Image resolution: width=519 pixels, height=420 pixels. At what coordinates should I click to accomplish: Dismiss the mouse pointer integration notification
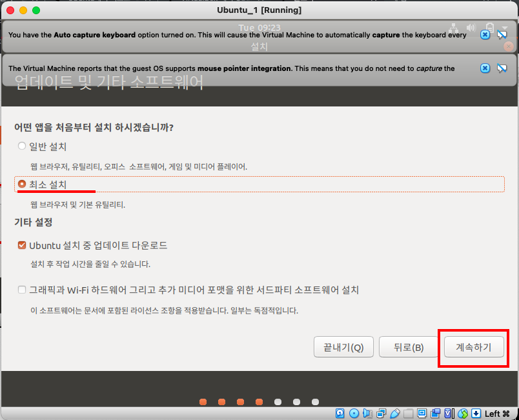(x=485, y=68)
